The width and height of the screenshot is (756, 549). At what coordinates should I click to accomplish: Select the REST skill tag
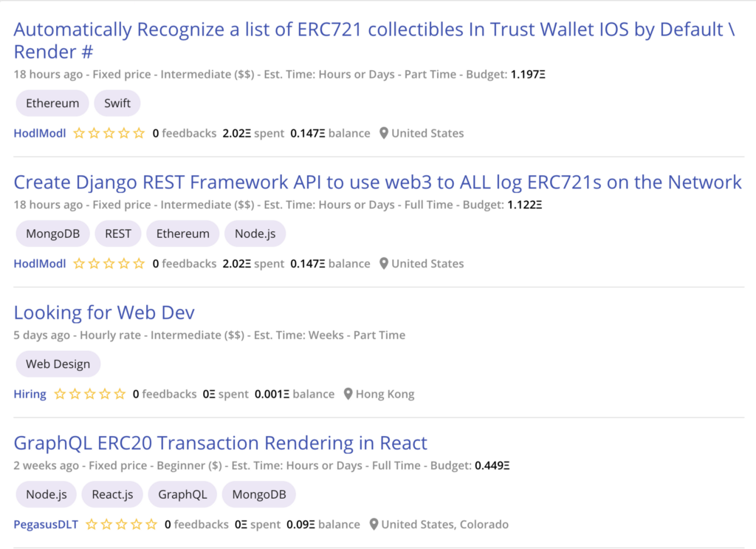[x=118, y=233]
